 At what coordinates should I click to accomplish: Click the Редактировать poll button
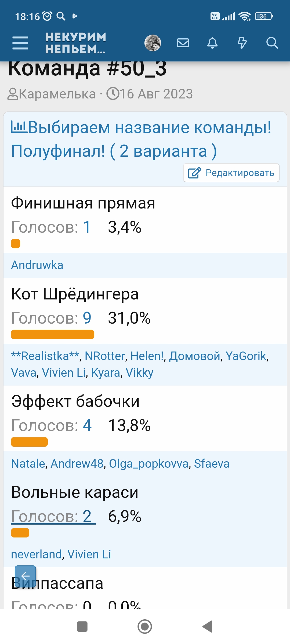point(231,173)
